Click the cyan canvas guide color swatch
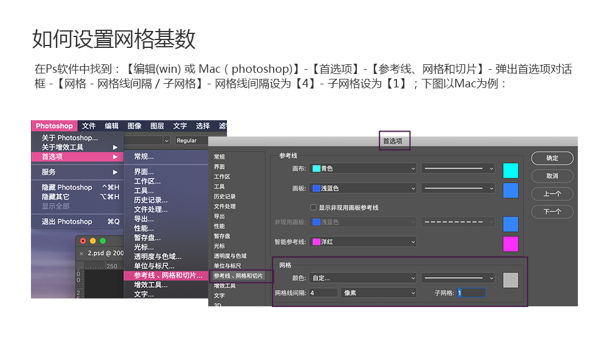The width and height of the screenshot is (607, 364). tap(510, 170)
